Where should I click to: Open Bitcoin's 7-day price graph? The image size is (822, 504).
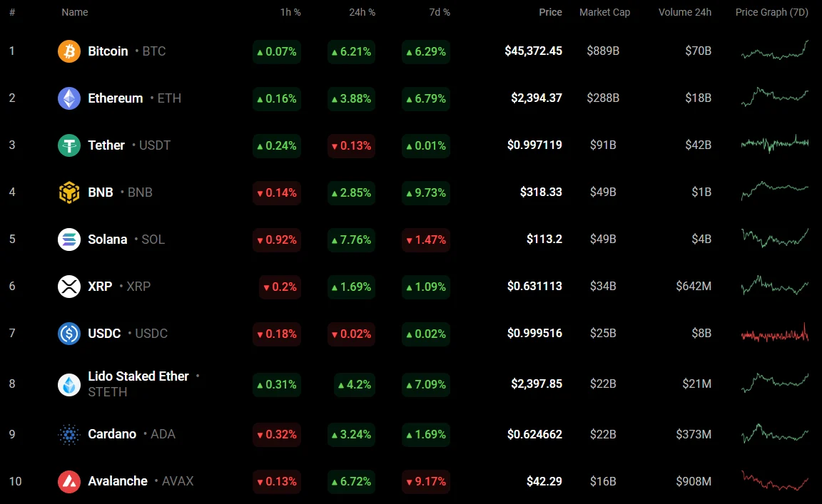pos(774,51)
